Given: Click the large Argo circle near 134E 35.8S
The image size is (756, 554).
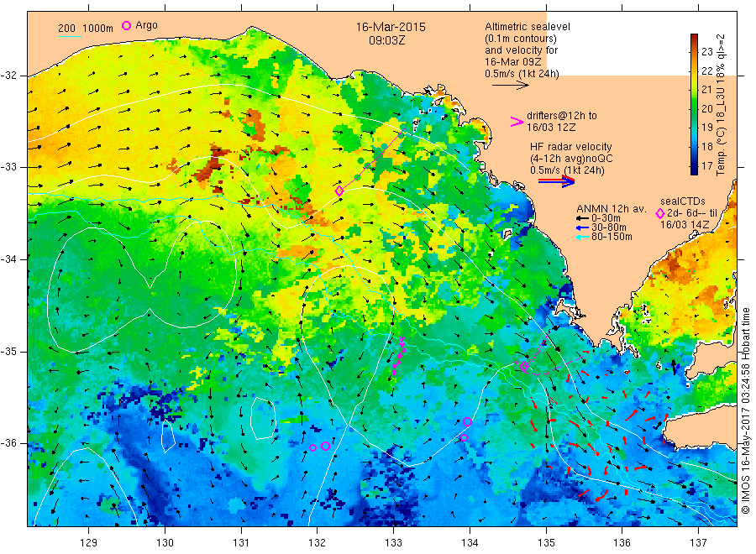Looking at the screenshot, I should 467,422.
